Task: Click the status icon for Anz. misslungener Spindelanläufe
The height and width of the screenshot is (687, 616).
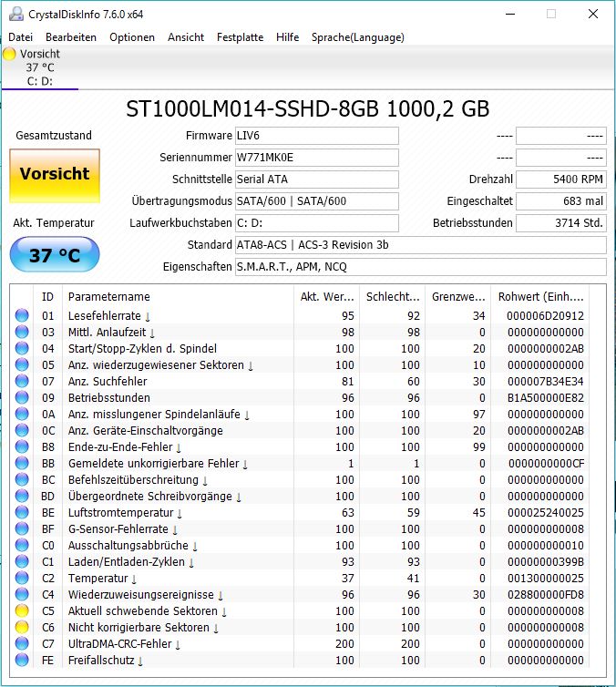Action: [22, 414]
